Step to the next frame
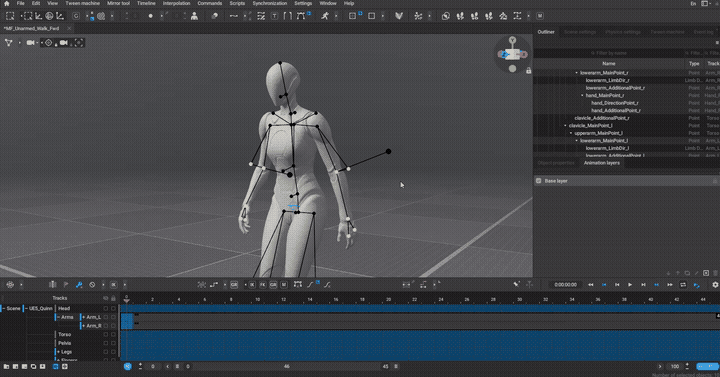This screenshot has width=720, height=377. pos(643,285)
